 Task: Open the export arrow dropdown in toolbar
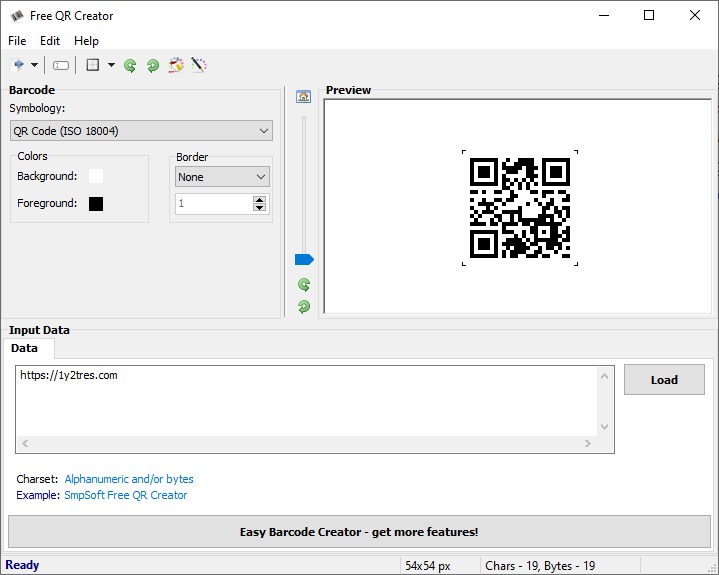[x=34, y=65]
